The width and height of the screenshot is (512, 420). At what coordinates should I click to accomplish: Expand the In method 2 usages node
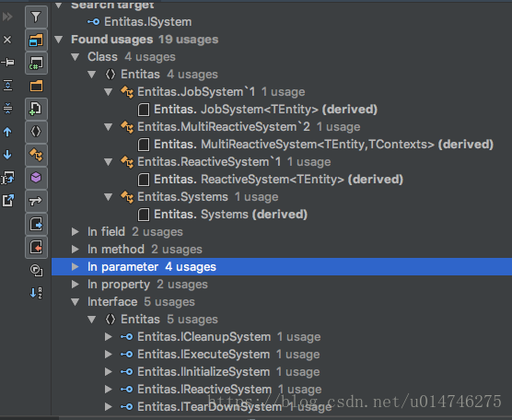76,250
